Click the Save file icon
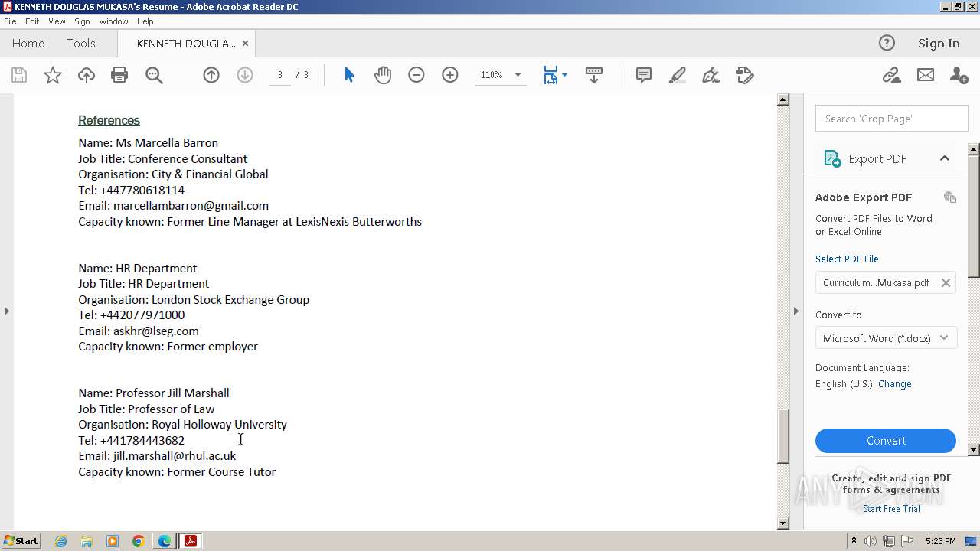 coord(19,75)
